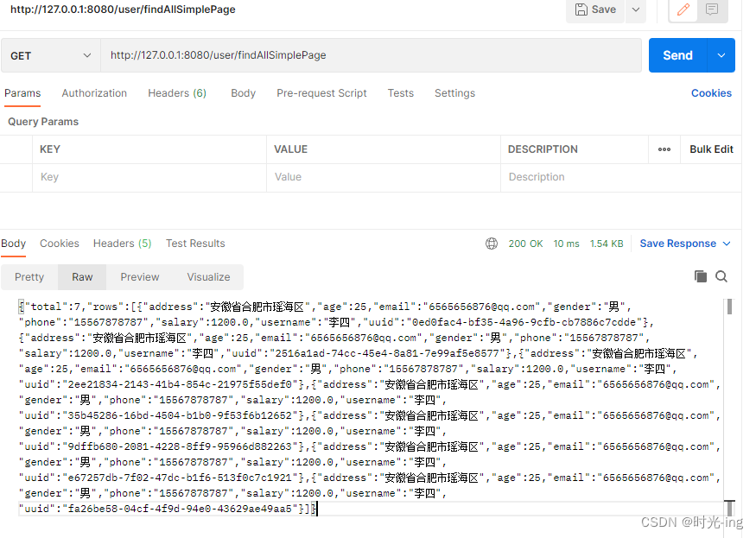Image resolution: width=756 pixels, height=538 pixels.
Task: Select the Params tab
Action: (x=22, y=93)
